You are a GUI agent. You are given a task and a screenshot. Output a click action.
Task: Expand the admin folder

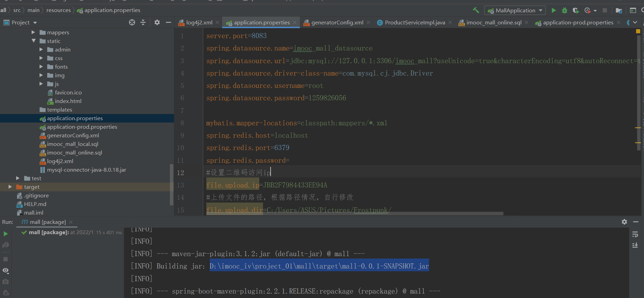41,49
